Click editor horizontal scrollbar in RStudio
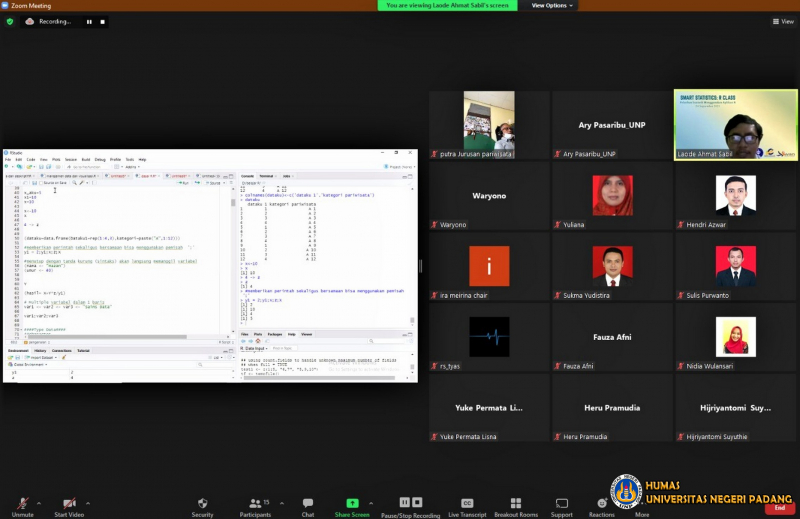 (107, 337)
